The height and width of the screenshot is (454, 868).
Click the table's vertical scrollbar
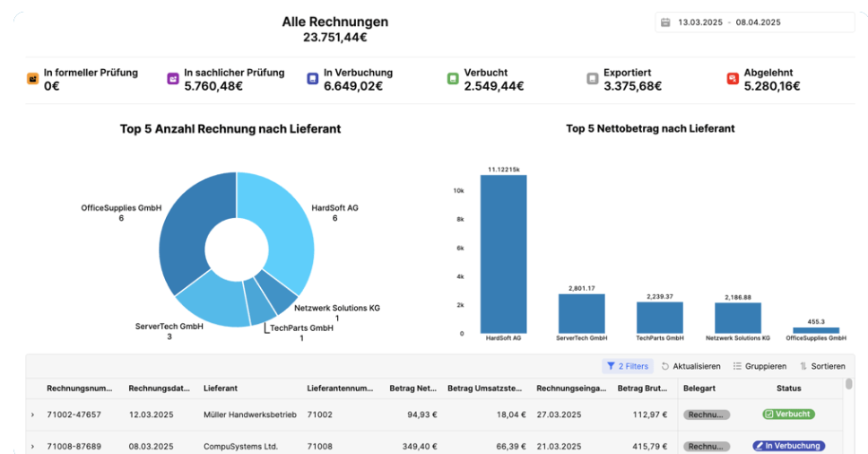pyautogui.click(x=848, y=385)
